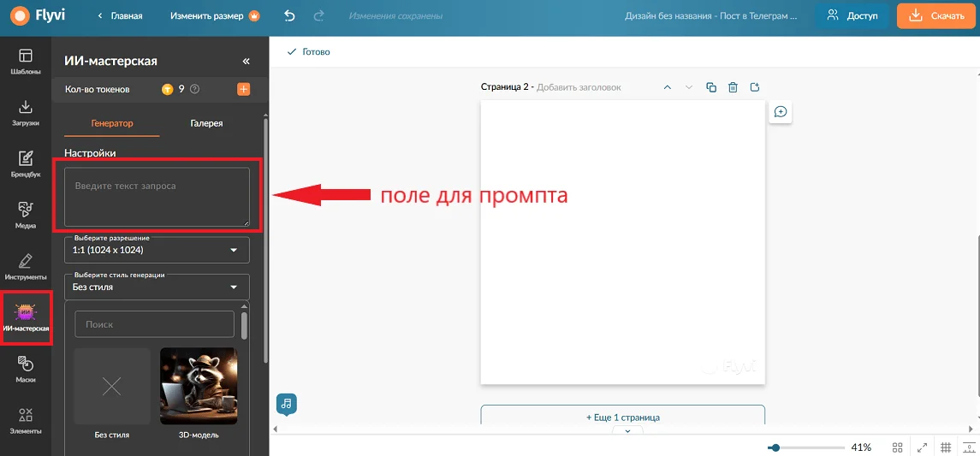Open the music note audio button
Image resolution: width=980 pixels, height=456 pixels.
286,404
